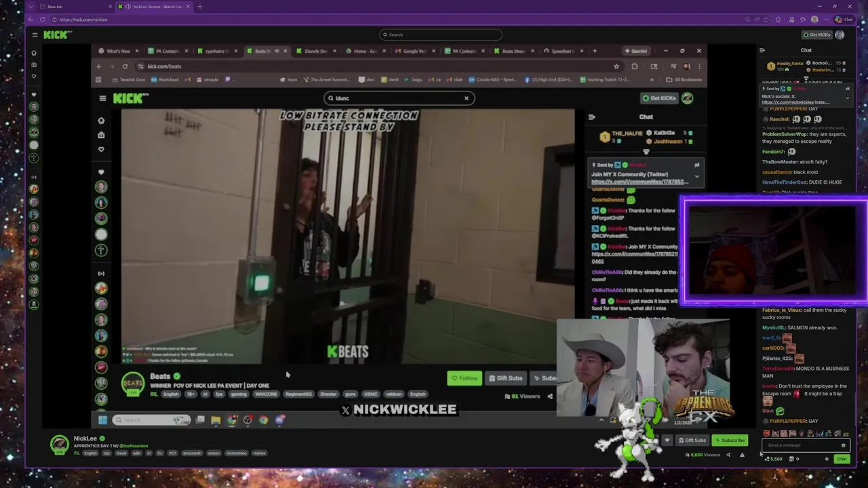Select Speedtest tab in streamed Chrome
This screenshot has height=488, width=868.
point(563,51)
